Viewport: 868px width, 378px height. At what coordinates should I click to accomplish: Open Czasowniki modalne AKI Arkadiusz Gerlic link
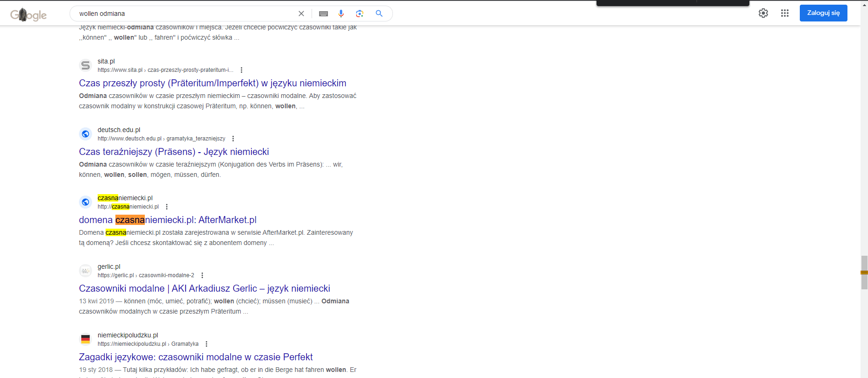tap(204, 288)
